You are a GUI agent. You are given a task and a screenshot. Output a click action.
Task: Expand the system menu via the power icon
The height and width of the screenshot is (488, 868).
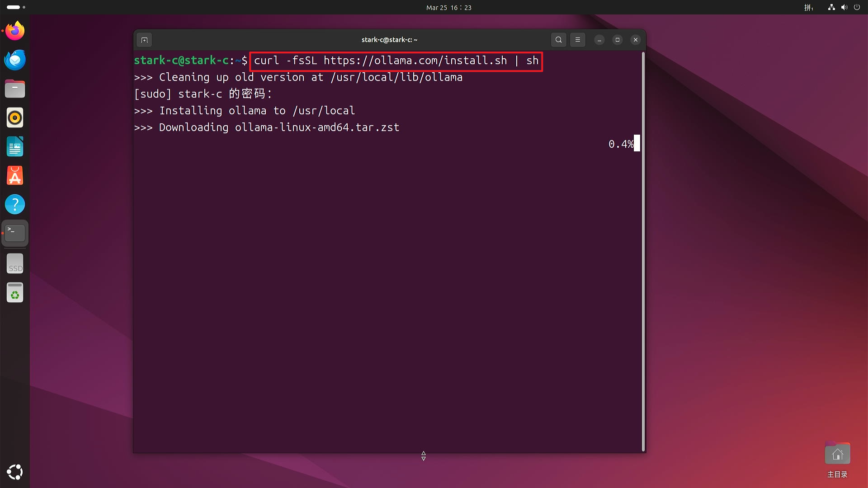tap(857, 7)
